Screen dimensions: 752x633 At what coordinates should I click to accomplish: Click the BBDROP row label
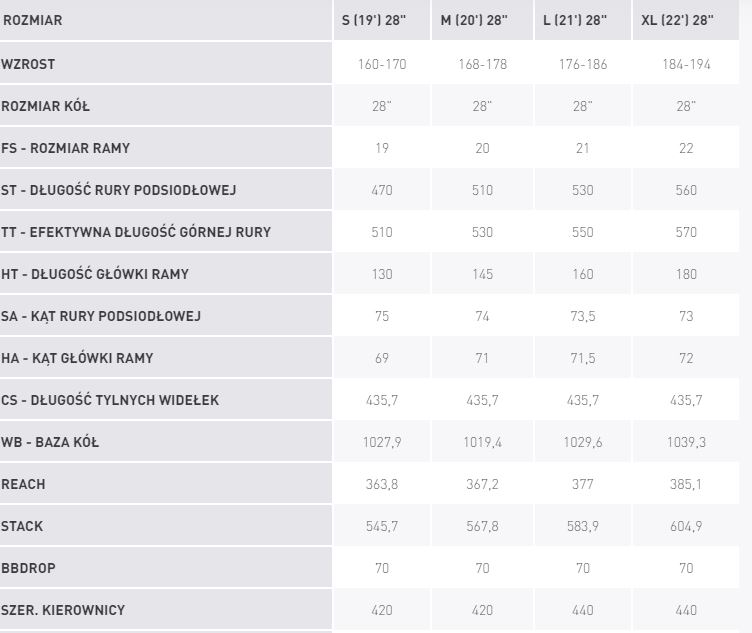click(x=29, y=568)
